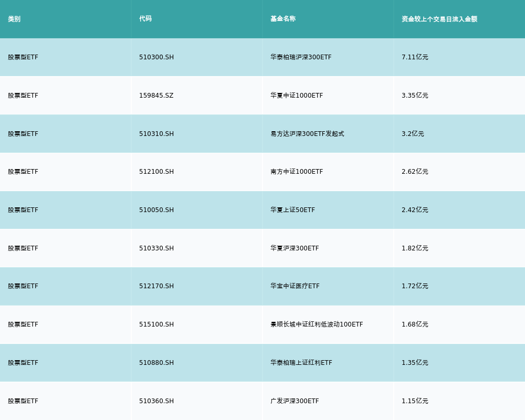Select fund code 510880.SH

pos(156,363)
